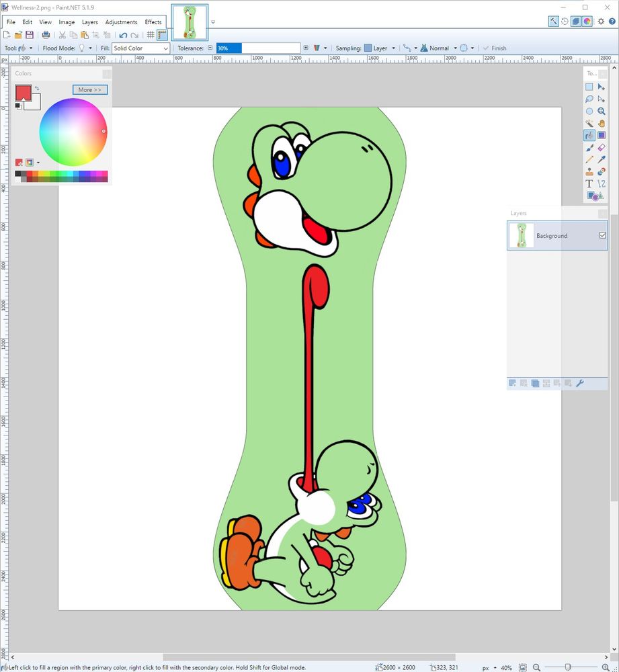619x672 pixels.
Task: Click the More >> button in Colors
Action: [89, 89]
